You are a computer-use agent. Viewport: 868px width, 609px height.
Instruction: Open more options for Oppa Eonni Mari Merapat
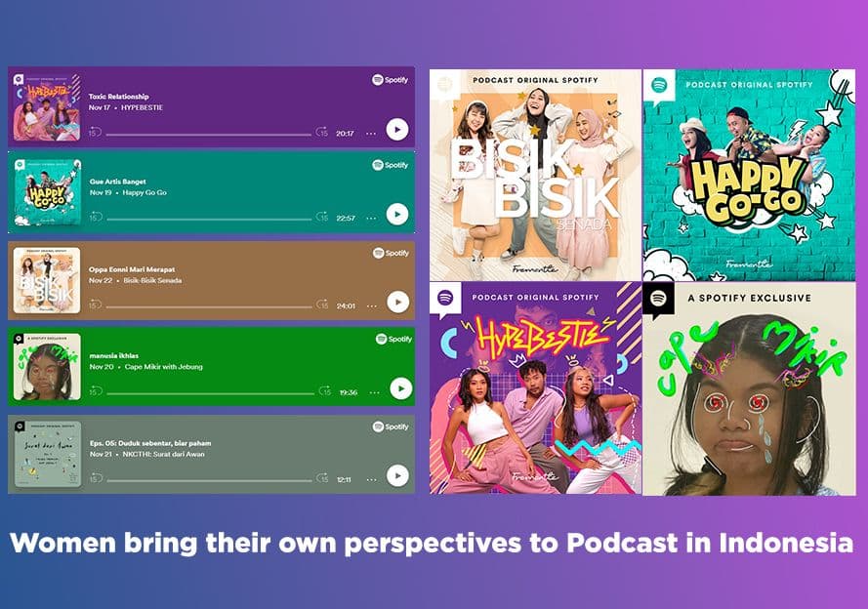click(x=371, y=305)
